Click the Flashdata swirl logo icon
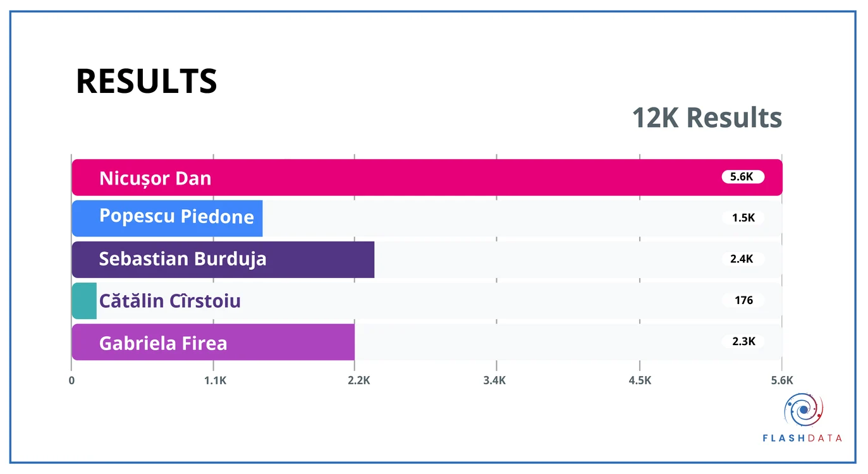868x474 pixels. [x=804, y=410]
